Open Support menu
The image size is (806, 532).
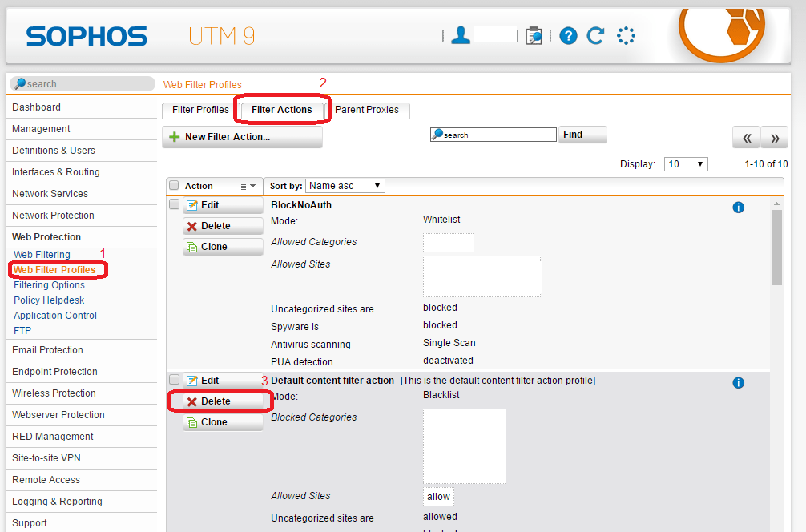click(81, 522)
